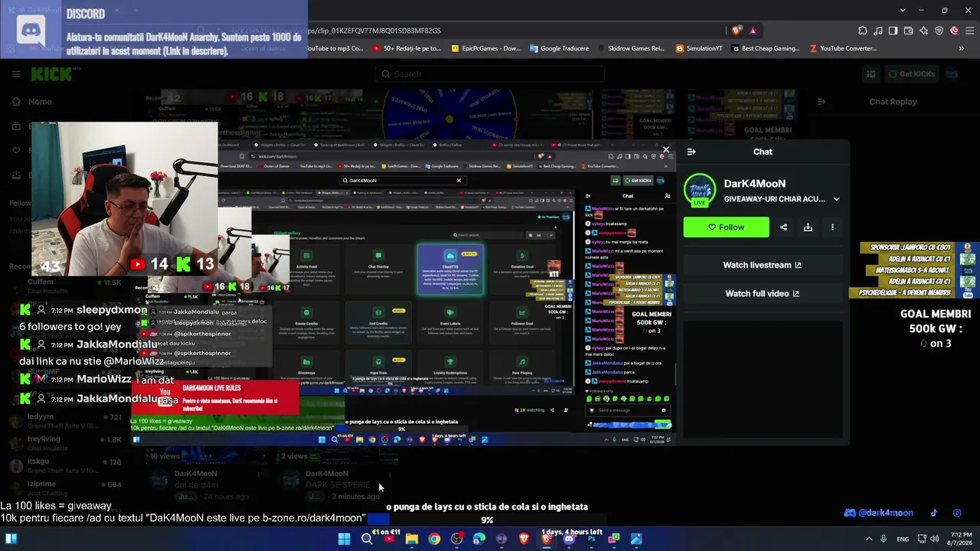
Task: Expand the browser tab search chevron
Action: tap(903, 10)
